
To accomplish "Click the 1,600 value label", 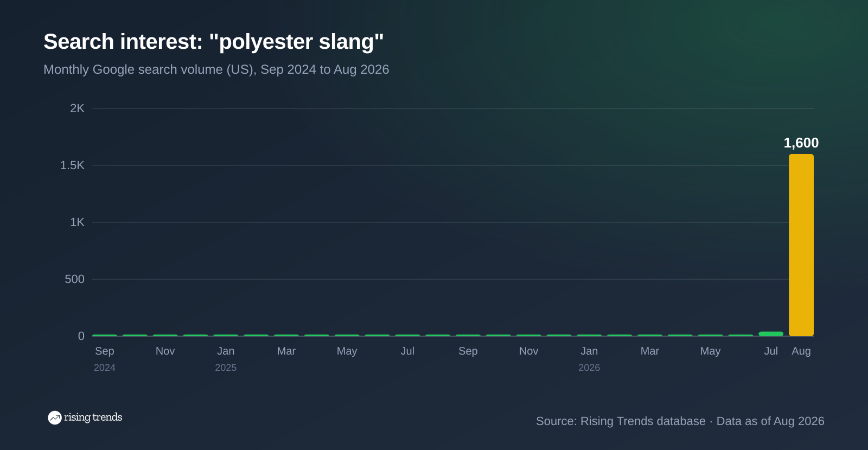I will click(x=801, y=143).
